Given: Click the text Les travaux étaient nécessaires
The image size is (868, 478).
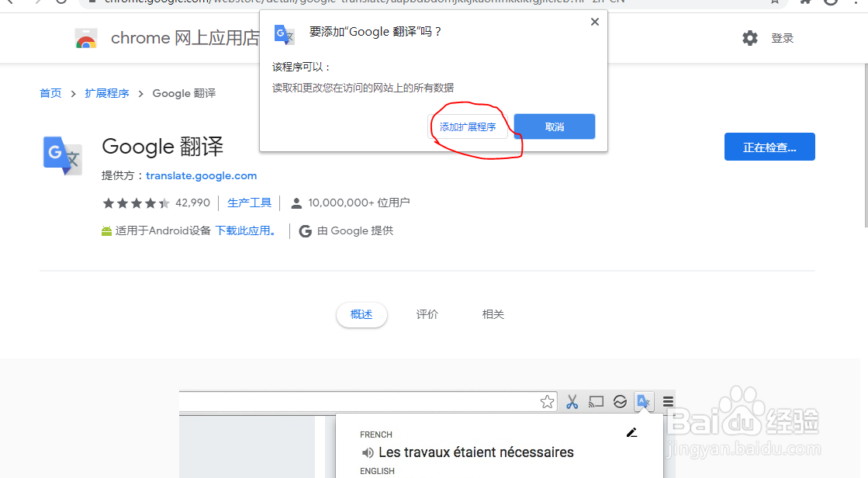Looking at the screenshot, I should 476,452.
